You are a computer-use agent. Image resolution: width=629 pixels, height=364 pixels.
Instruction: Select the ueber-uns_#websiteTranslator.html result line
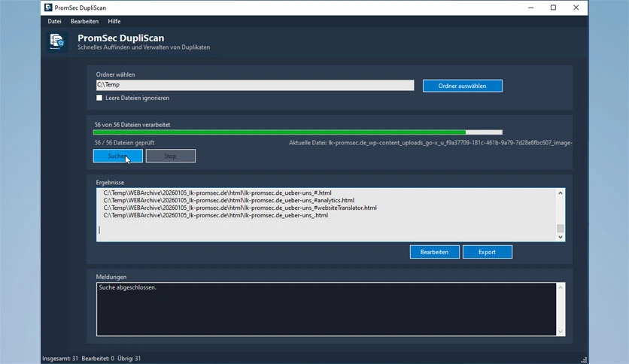[240, 208]
